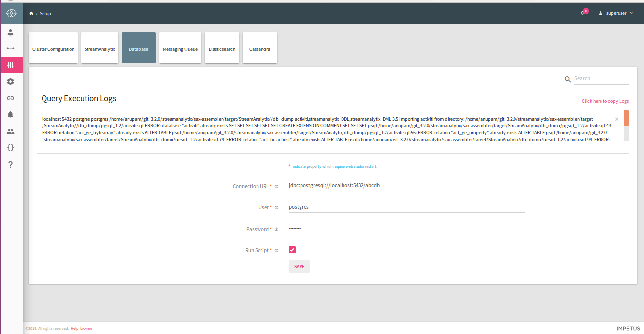
Task: Click the SAVE button
Action: 299,266
